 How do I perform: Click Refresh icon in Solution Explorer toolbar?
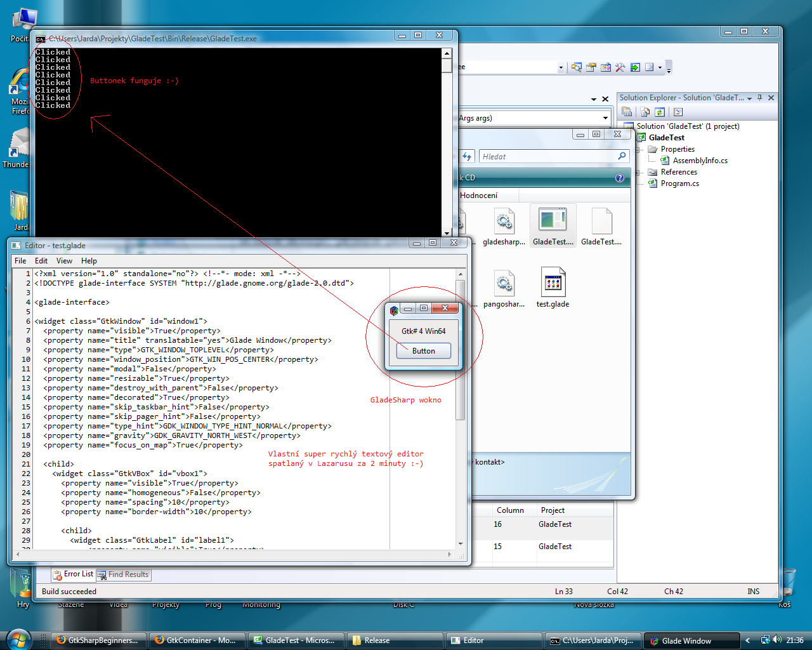coord(660,112)
